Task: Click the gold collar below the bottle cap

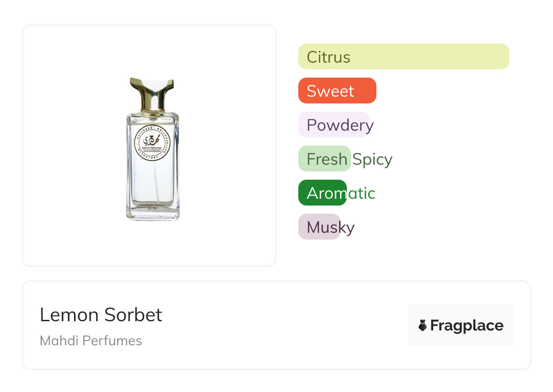Action: click(x=152, y=111)
